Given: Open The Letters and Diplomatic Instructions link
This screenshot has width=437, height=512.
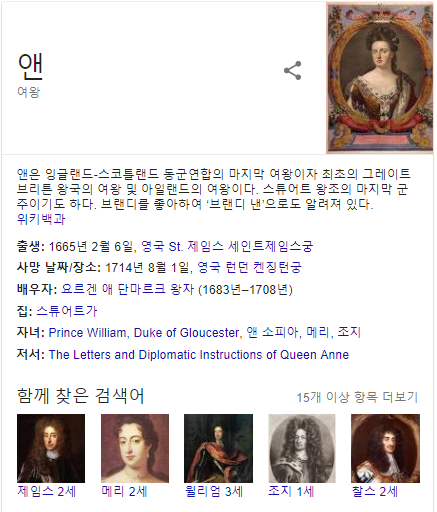Looking at the screenshot, I should pyautogui.click(x=199, y=355).
